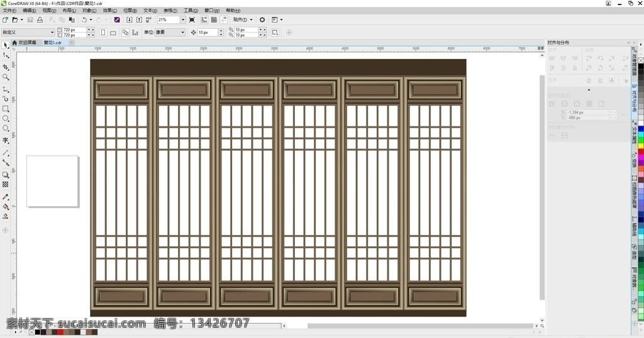Set page to Portrait orientation

click(x=103, y=33)
